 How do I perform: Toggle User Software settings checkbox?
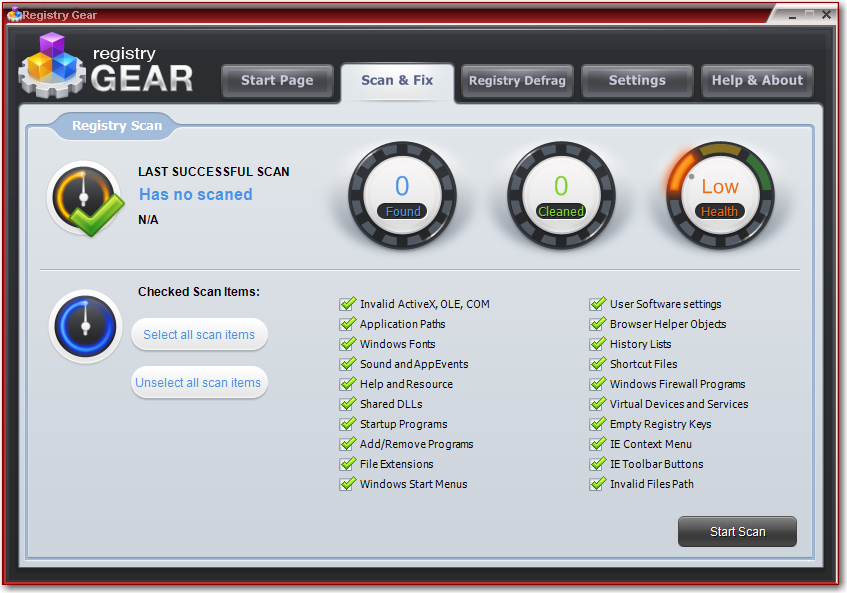(598, 304)
